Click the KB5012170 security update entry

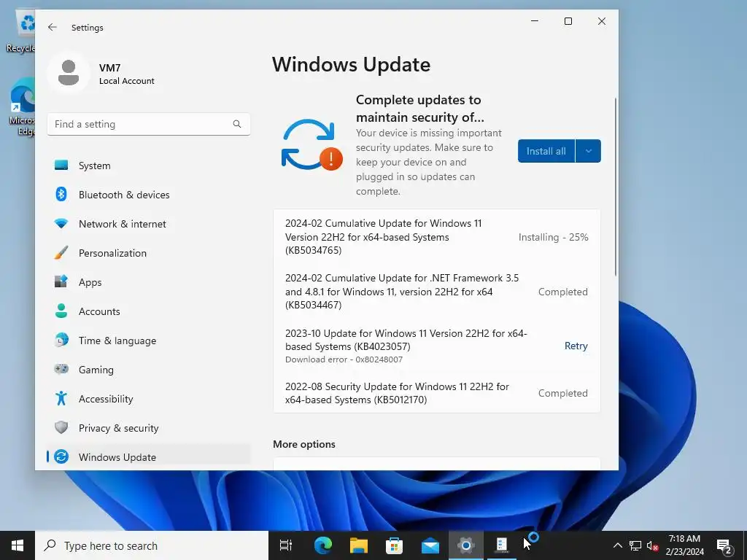pos(437,393)
